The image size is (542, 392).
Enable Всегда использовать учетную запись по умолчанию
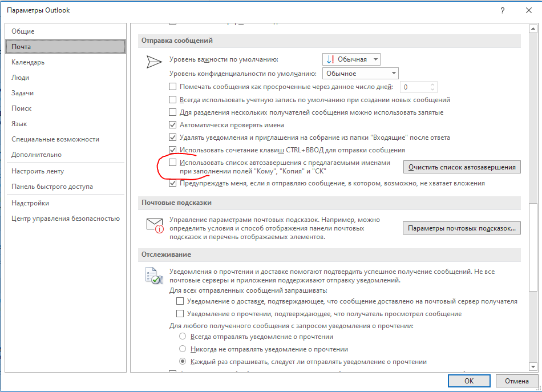tap(172, 99)
